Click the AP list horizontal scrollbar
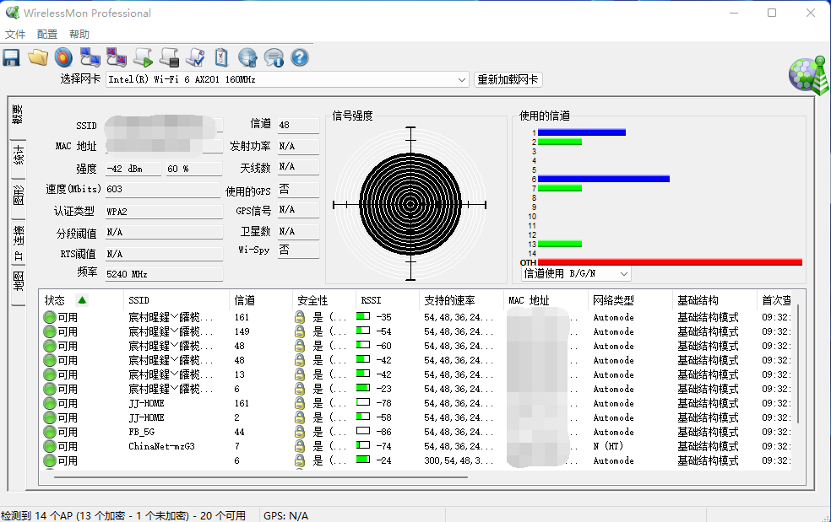 261,477
